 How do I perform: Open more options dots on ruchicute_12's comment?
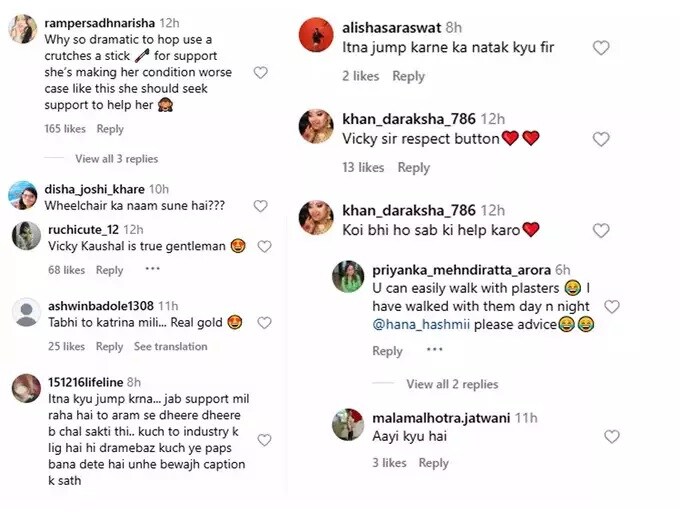pyautogui.click(x=152, y=269)
